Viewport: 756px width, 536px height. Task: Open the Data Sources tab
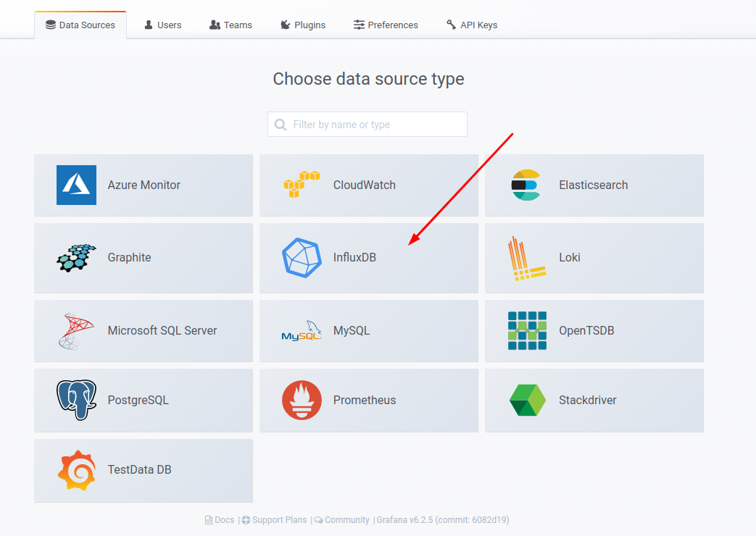point(80,25)
